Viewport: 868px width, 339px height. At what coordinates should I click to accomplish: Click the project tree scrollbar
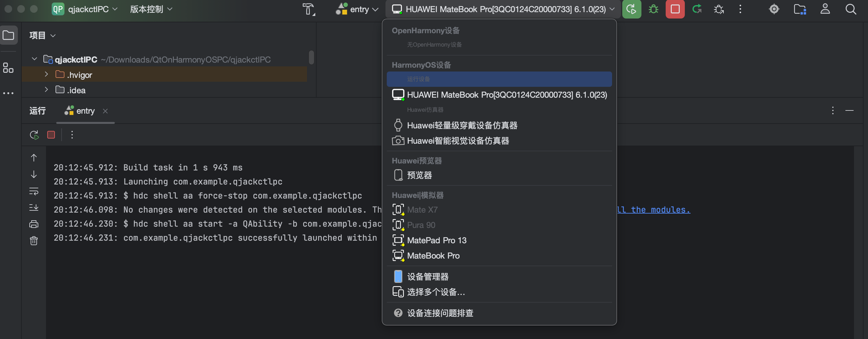point(311,57)
